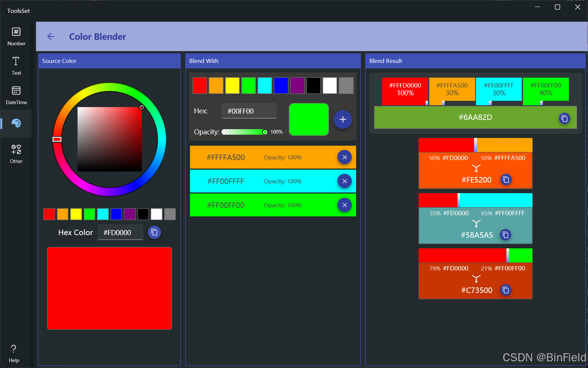The height and width of the screenshot is (368, 588).
Task: Copy the #C73500 result color
Action: coord(506,290)
